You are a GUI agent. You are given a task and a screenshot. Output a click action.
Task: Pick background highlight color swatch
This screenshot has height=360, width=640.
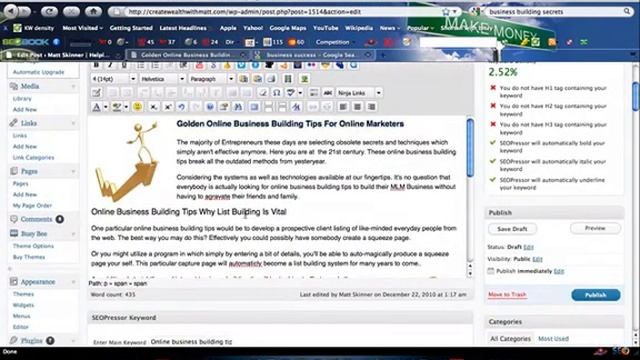tap(117, 107)
